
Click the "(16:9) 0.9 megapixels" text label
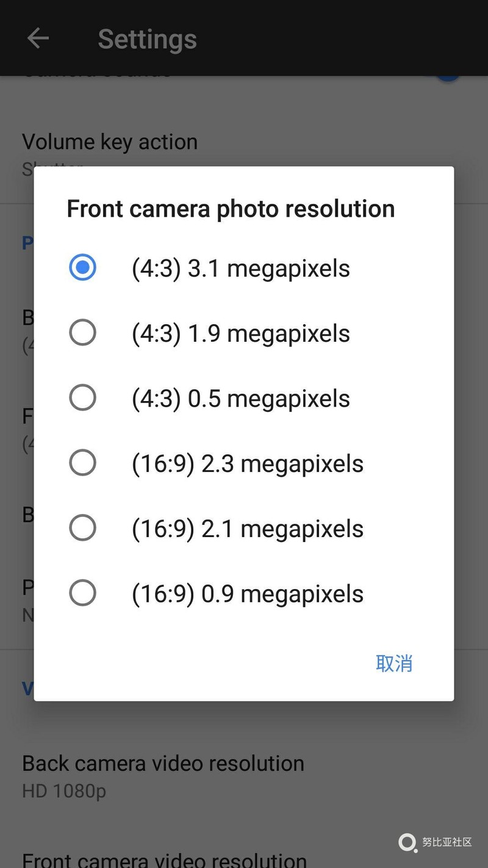[x=247, y=593]
